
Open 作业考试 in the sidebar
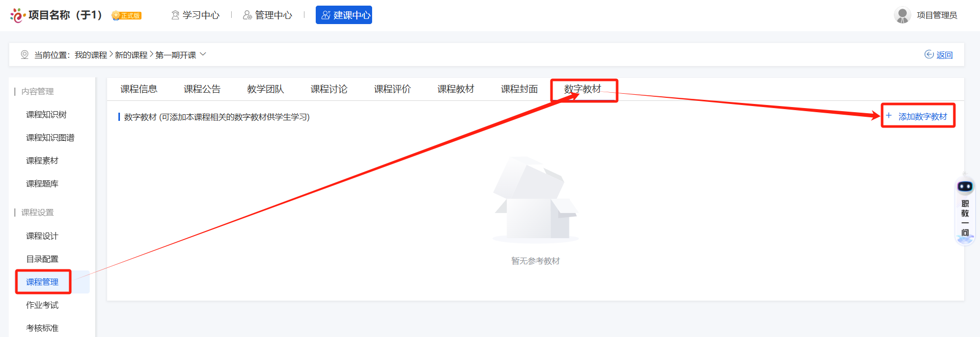point(42,305)
